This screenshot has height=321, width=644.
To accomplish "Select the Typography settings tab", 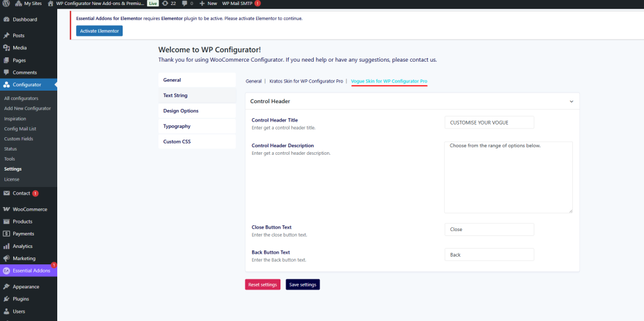I will click(197, 126).
